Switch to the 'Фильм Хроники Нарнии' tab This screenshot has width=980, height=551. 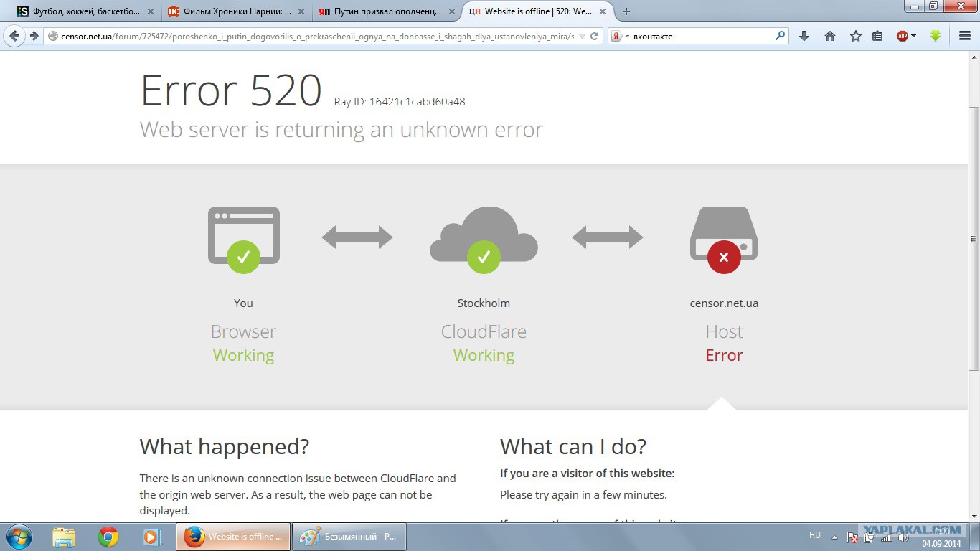click(x=237, y=11)
